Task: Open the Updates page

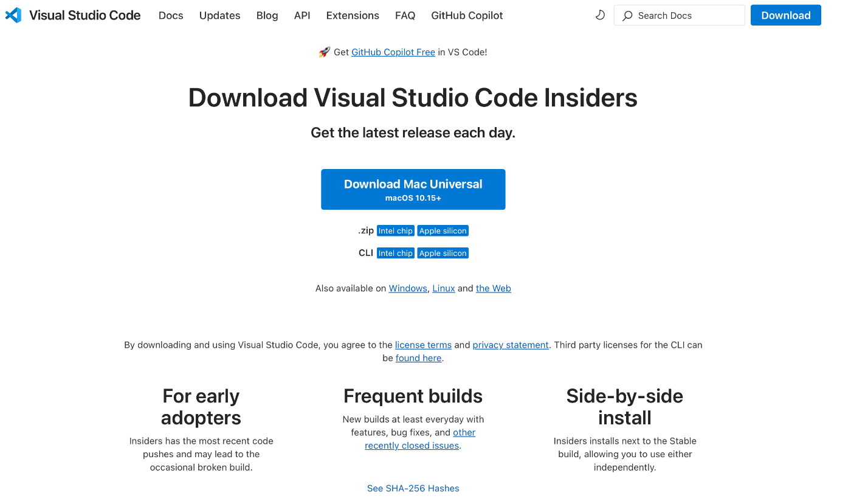Action: tap(219, 15)
